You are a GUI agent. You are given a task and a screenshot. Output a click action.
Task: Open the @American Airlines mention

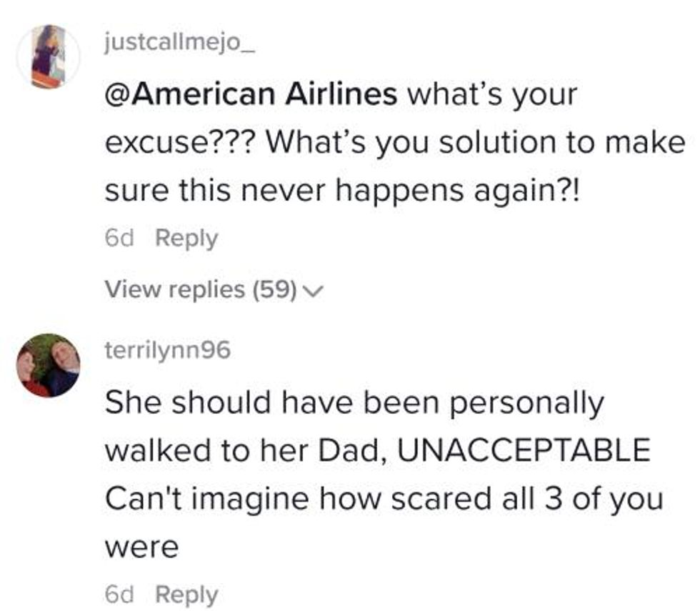(x=251, y=94)
